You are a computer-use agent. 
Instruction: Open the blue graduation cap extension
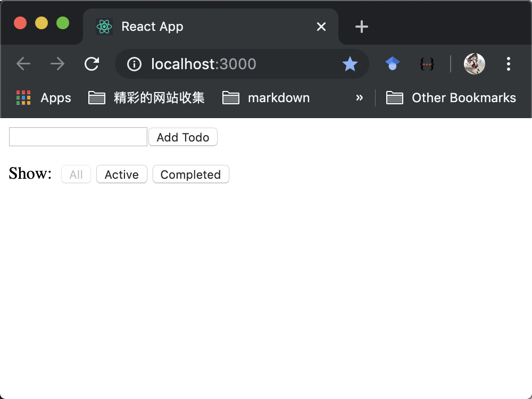pos(393,64)
